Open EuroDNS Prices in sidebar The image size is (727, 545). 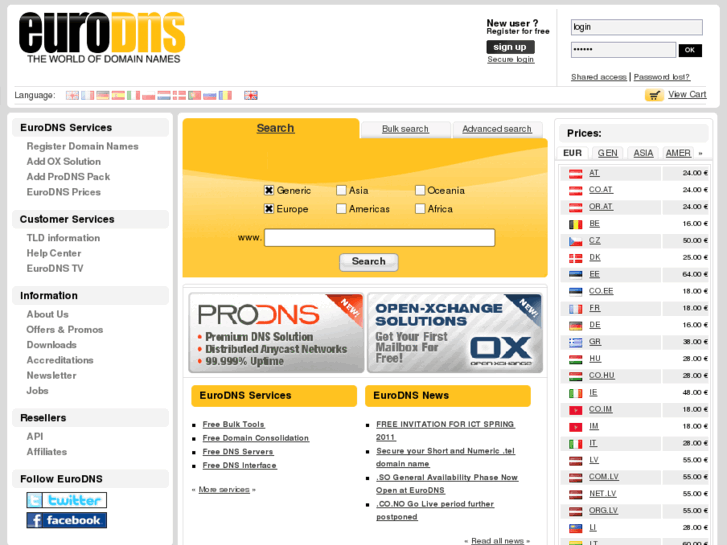click(64, 192)
